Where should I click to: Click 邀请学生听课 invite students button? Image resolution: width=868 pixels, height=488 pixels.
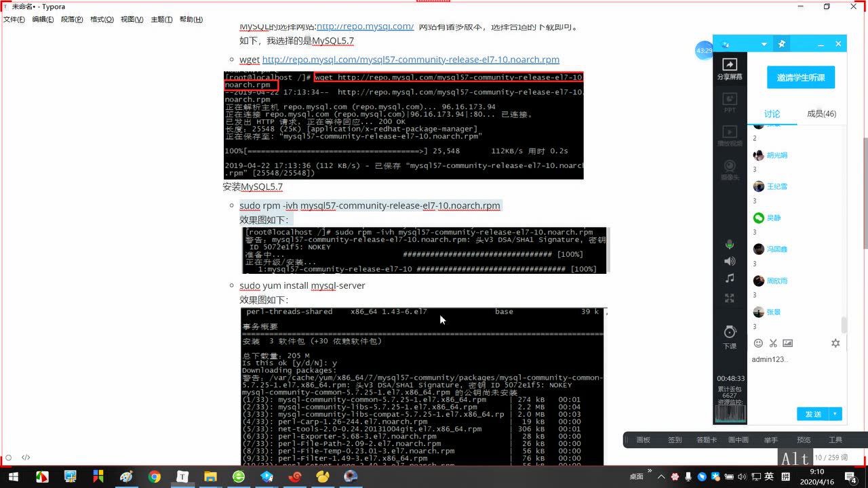click(801, 77)
